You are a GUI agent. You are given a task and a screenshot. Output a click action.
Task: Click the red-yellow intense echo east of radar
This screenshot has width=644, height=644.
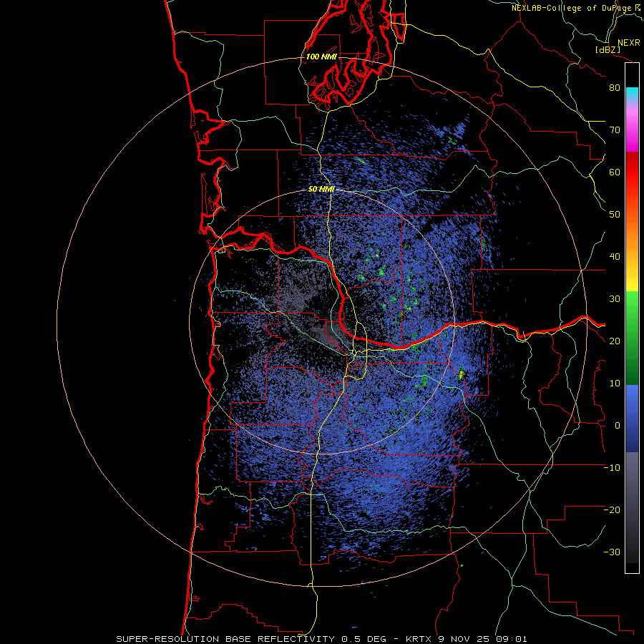461,374
